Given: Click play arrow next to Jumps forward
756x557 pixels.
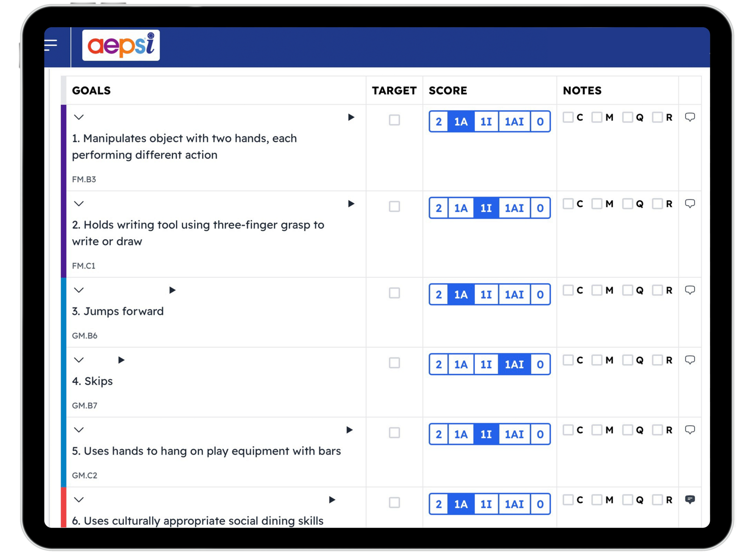Looking at the screenshot, I should [x=172, y=290].
